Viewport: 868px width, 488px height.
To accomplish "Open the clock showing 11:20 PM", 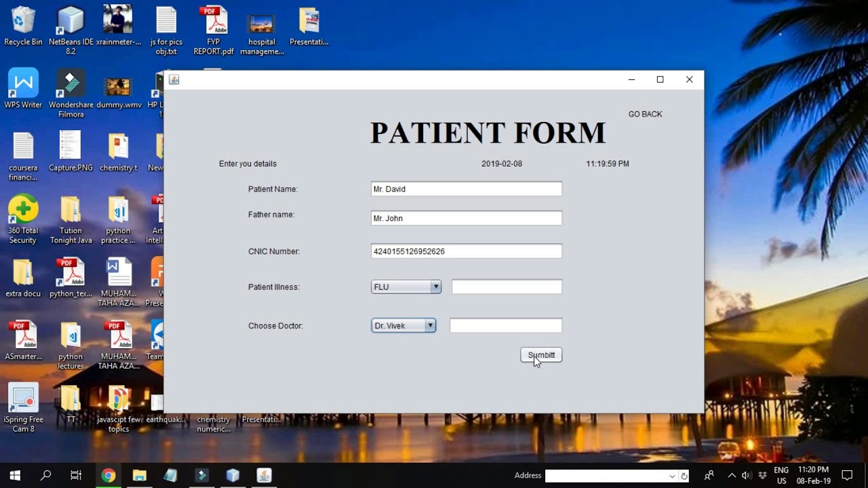I will pos(813,476).
